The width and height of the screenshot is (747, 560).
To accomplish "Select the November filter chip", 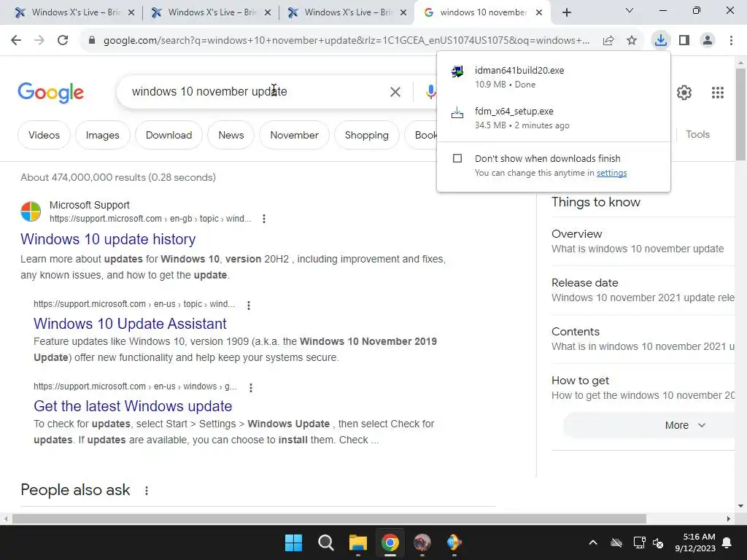I will point(295,135).
